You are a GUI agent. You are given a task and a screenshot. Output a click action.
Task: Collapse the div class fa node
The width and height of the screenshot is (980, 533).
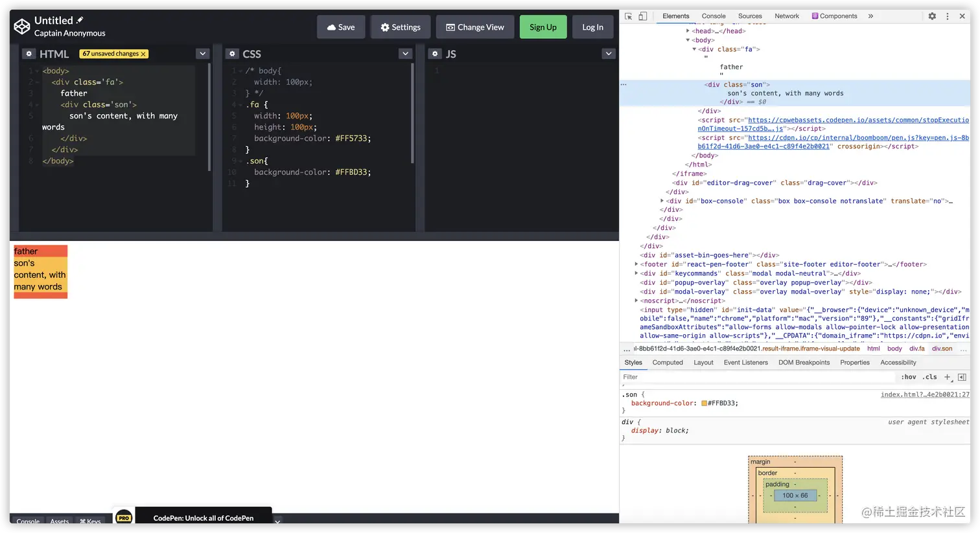[694, 49]
